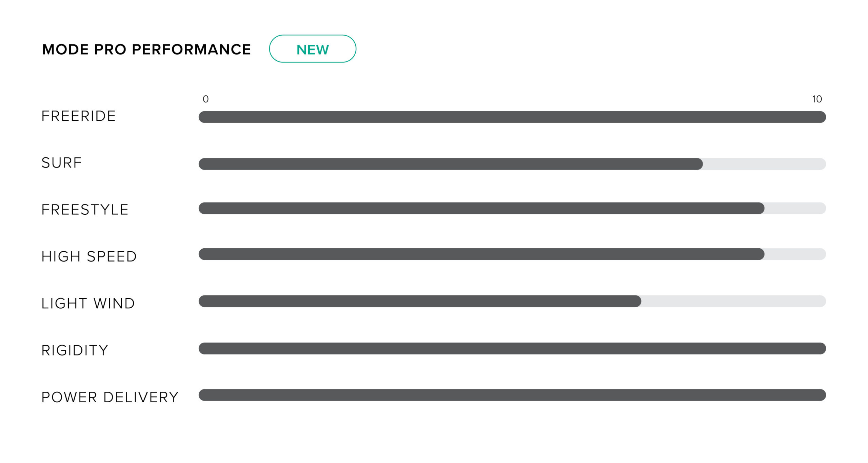Select the SURF label
Screen dimensions: 868x463
tap(62, 163)
